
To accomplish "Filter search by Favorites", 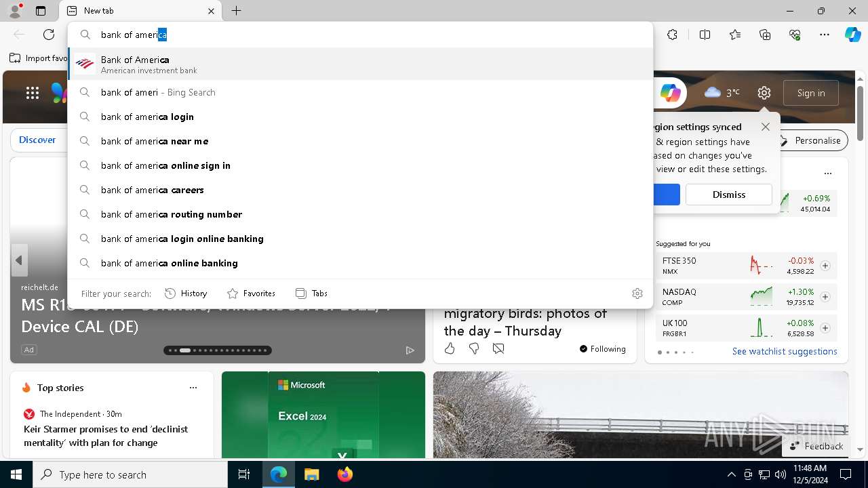I will [251, 293].
